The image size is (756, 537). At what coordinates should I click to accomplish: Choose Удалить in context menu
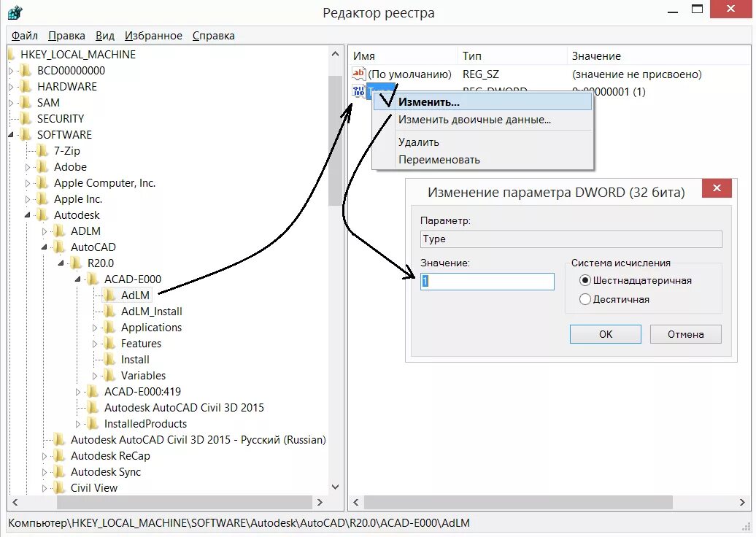click(x=482, y=142)
